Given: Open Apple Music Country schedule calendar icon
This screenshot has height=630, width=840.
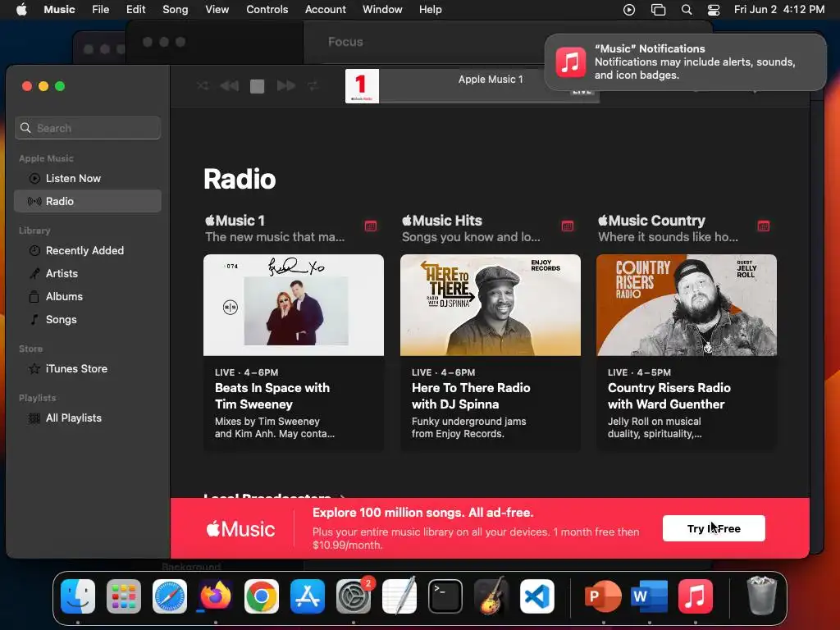Looking at the screenshot, I should coord(764,226).
